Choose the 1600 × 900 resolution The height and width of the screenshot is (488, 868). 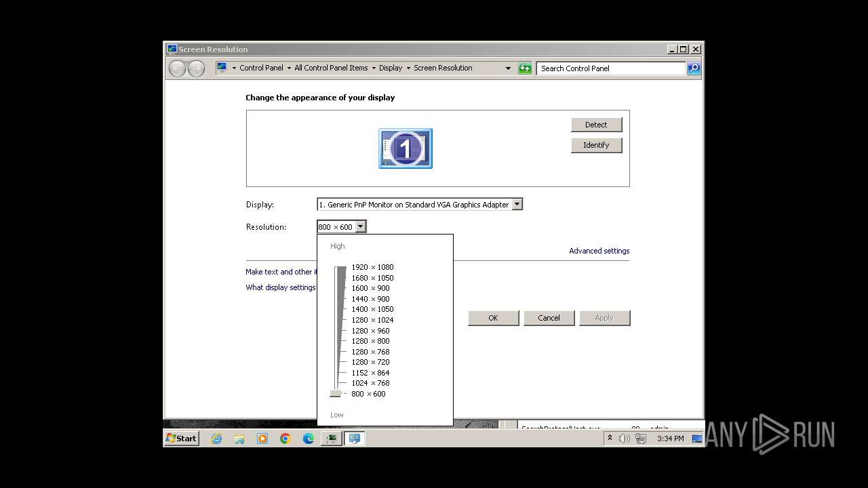(370, 288)
